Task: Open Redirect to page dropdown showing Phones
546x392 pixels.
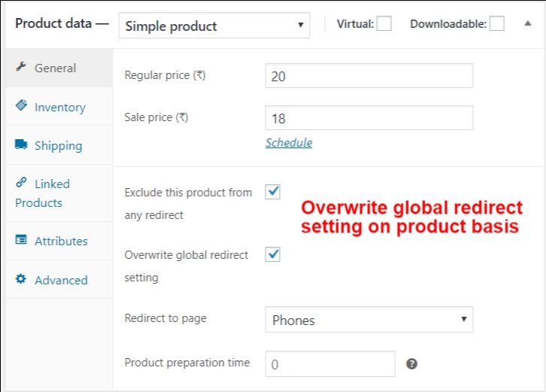Action: pyautogui.click(x=369, y=320)
